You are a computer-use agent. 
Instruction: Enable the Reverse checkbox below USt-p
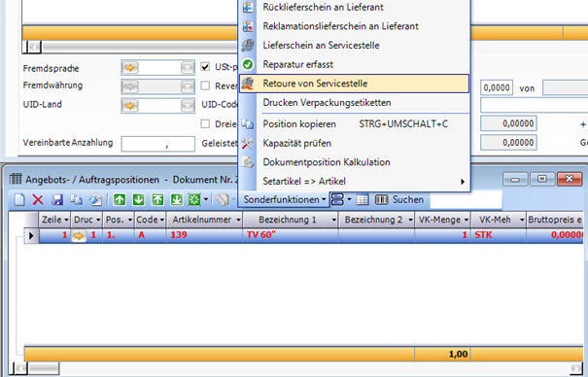click(205, 86)
